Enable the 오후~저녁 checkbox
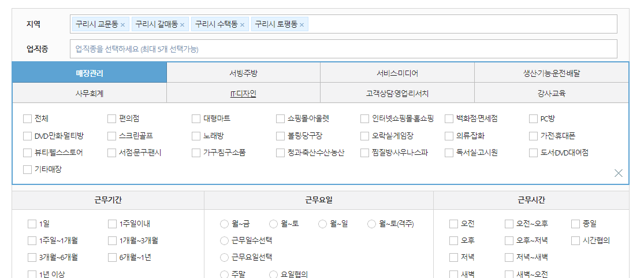This screenshot has width=644, height=278. [509, 240]
